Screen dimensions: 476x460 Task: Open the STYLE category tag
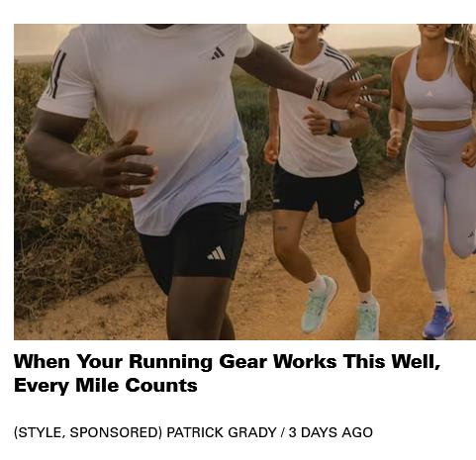coord(40,432)
